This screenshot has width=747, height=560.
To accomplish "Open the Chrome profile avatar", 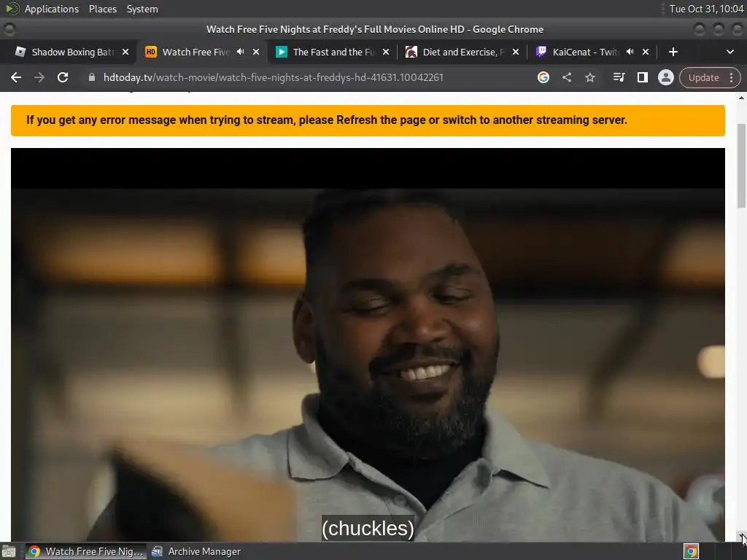I will coord(665,77).
